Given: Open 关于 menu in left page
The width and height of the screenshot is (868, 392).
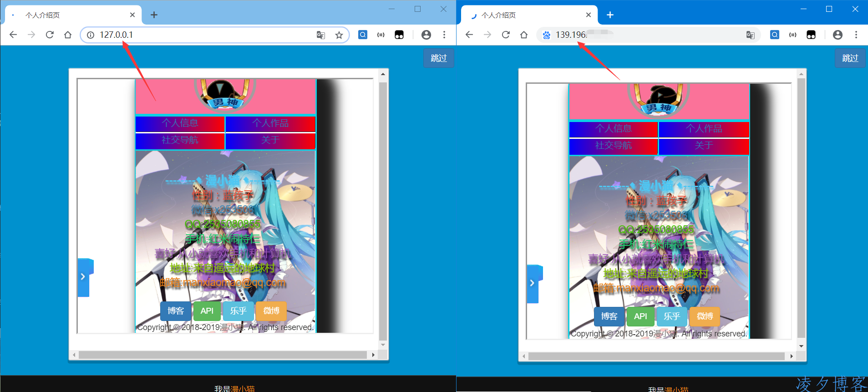Looking at the screenshot, I should pyautogui.click(x=270, y=140).
